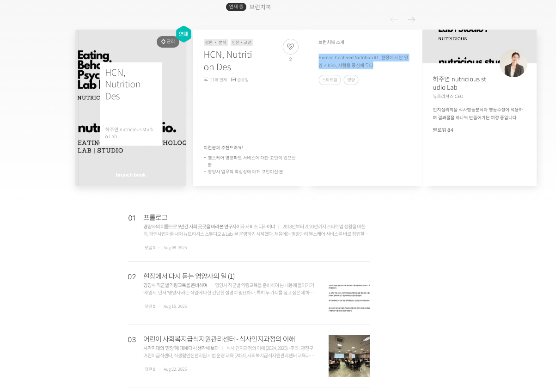Click 댓글 0 under the 프롤로그 chapter
This screenshot has height=392, width=556.
[149, 247]
